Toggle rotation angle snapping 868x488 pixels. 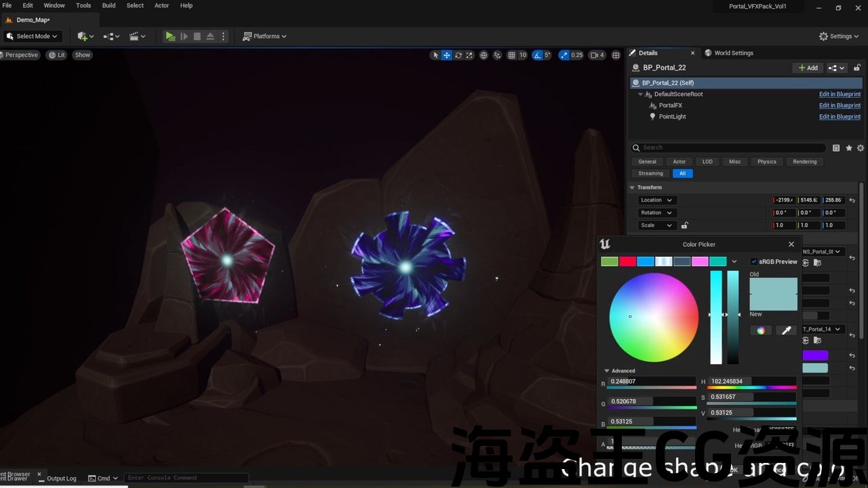[x=538, y=55]
